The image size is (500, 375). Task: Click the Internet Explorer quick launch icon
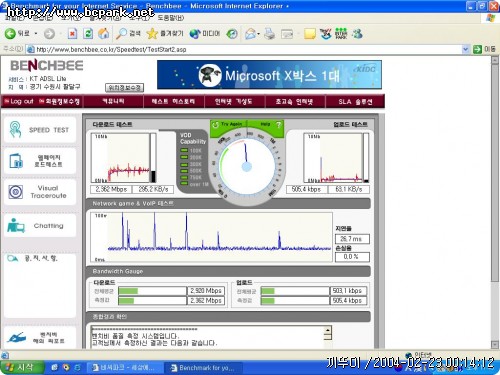(77, 367)
